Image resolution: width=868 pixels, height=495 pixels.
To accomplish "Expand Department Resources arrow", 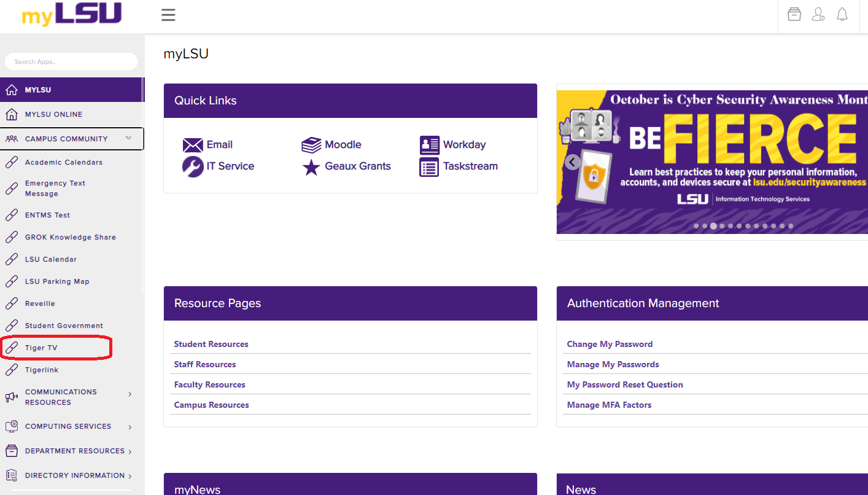I will click(x=130, y=451).
